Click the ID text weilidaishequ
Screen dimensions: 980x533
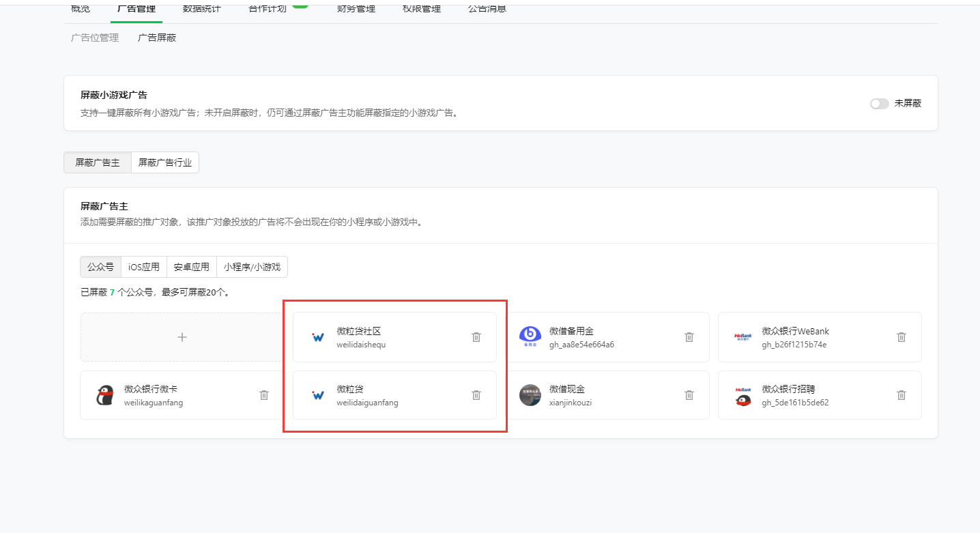pyautogui.click(x=361, y=345)
